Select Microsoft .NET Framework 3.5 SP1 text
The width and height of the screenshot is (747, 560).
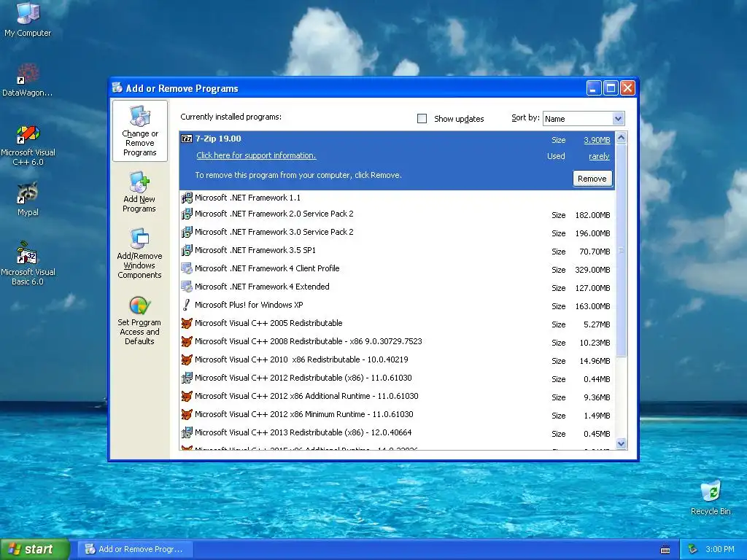255,250
